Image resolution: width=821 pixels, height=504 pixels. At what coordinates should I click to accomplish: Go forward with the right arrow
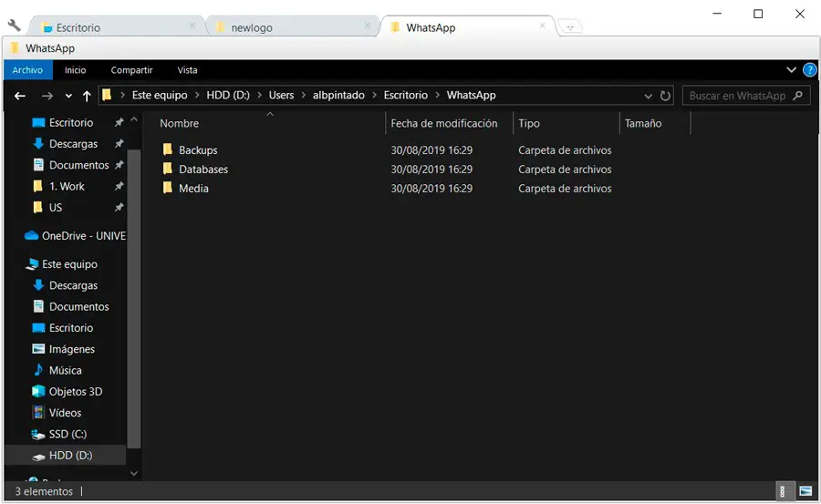tap(47, 96)
